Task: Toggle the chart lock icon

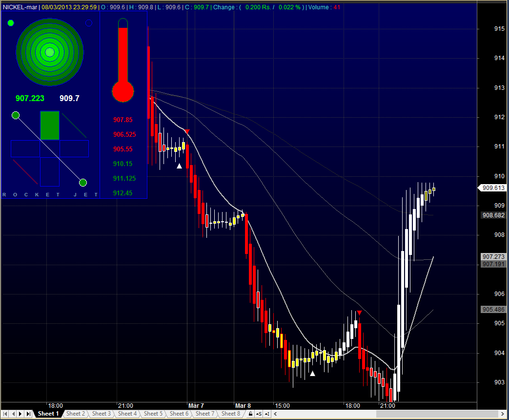Action: [x=251, y=414]
